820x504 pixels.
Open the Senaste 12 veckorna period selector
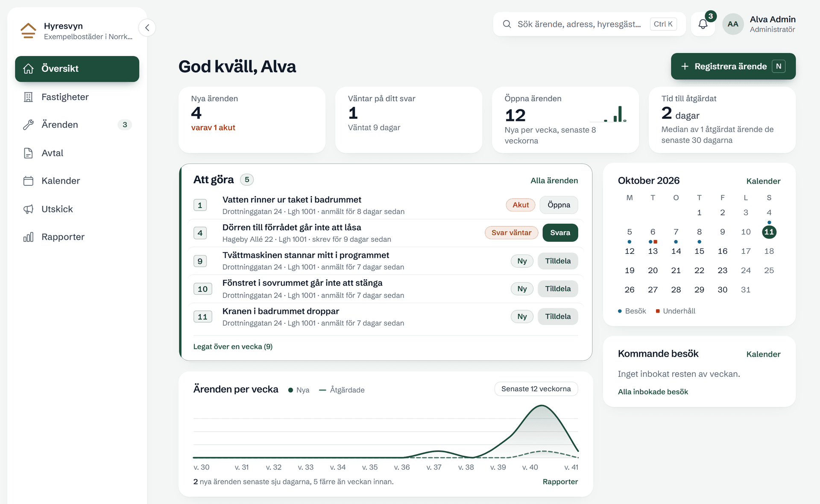[536, 389]
